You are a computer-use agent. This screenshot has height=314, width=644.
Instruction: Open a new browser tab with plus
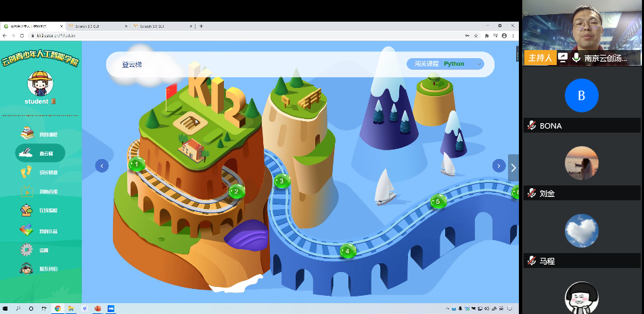point(201,26)
